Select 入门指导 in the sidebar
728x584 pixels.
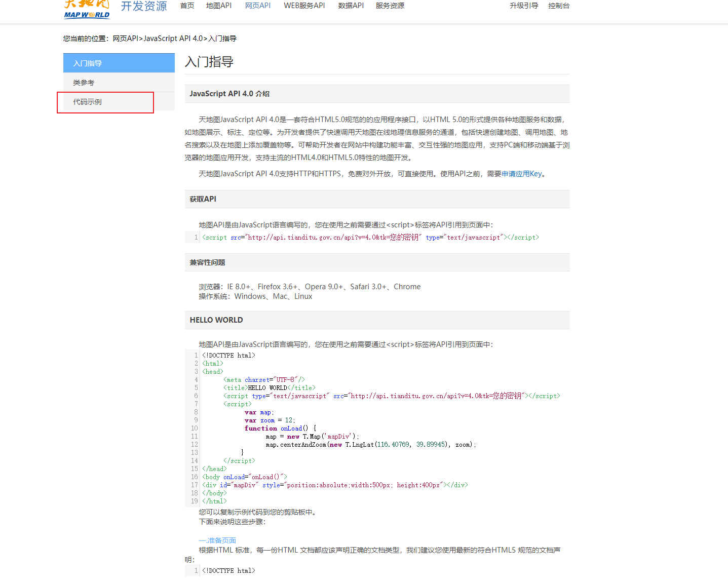tap(119, 63)
